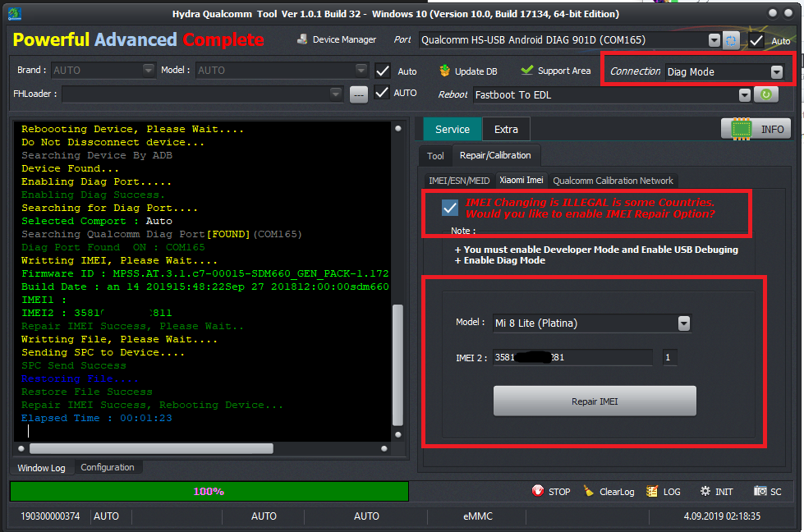Click the Hydra app logo icon
Viewport: 804px width, 532px height.
point(15,14)
